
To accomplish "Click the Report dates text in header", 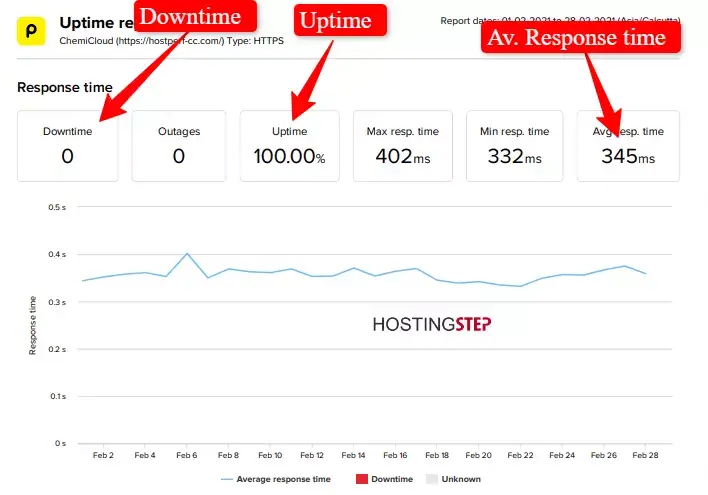I will (x=560, y=21).
